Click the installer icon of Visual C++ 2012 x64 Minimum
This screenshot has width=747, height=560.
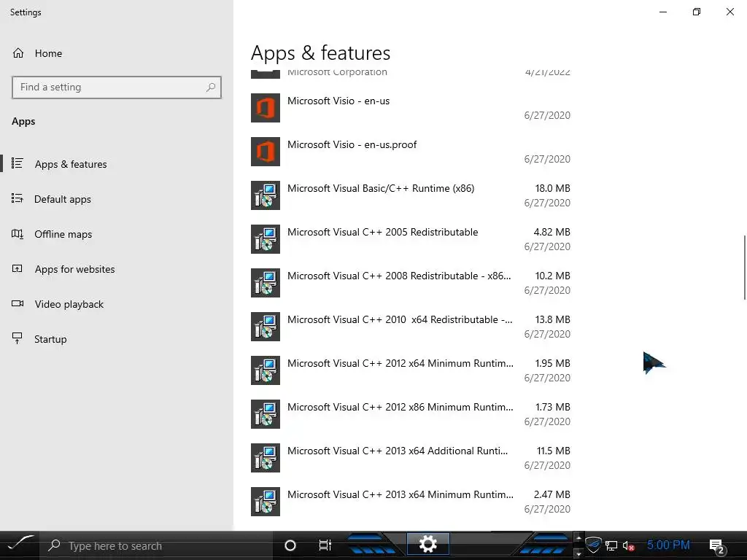tap(266, 370)
